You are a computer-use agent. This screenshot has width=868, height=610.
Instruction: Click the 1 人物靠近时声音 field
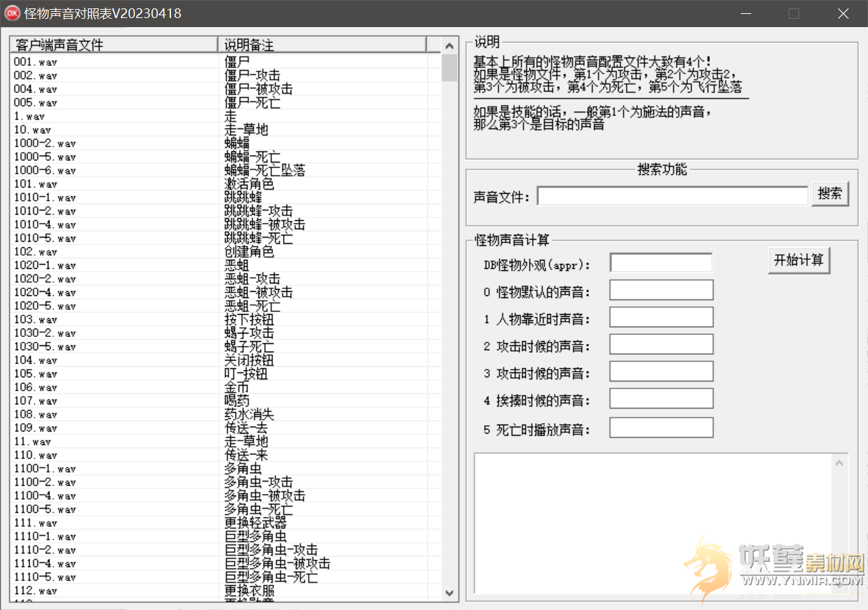[662, 317]
